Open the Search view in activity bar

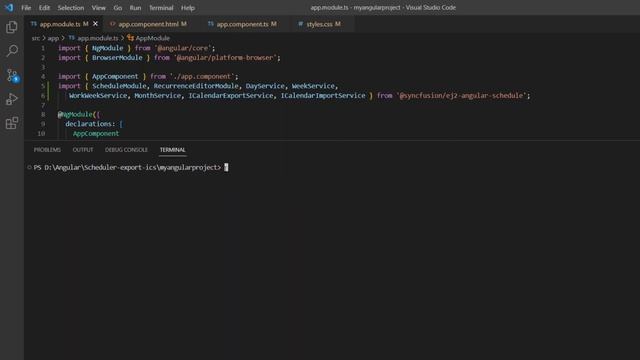click(12, 51)
